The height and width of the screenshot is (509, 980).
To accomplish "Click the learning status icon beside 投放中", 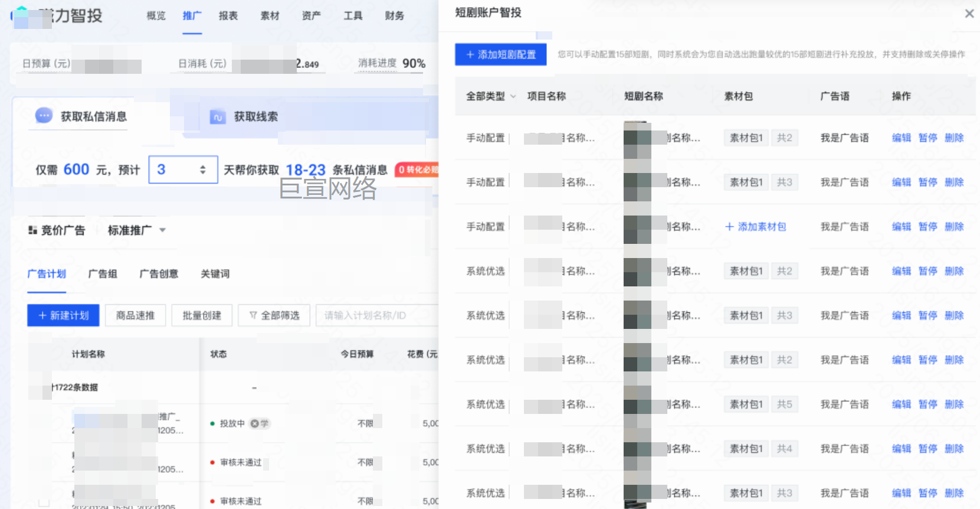I will [255, 423].
